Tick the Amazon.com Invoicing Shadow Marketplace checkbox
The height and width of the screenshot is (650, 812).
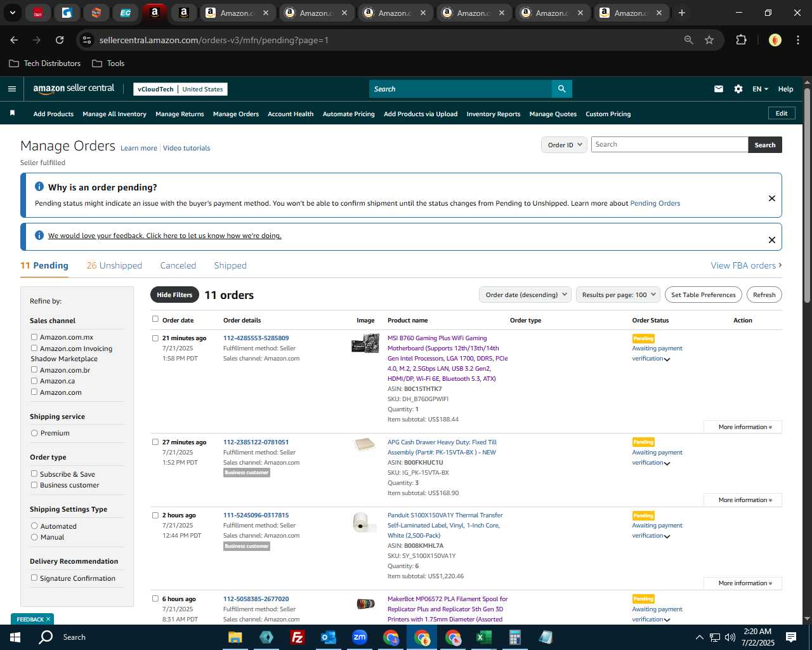pyautogui.click(x=34, y=348)
